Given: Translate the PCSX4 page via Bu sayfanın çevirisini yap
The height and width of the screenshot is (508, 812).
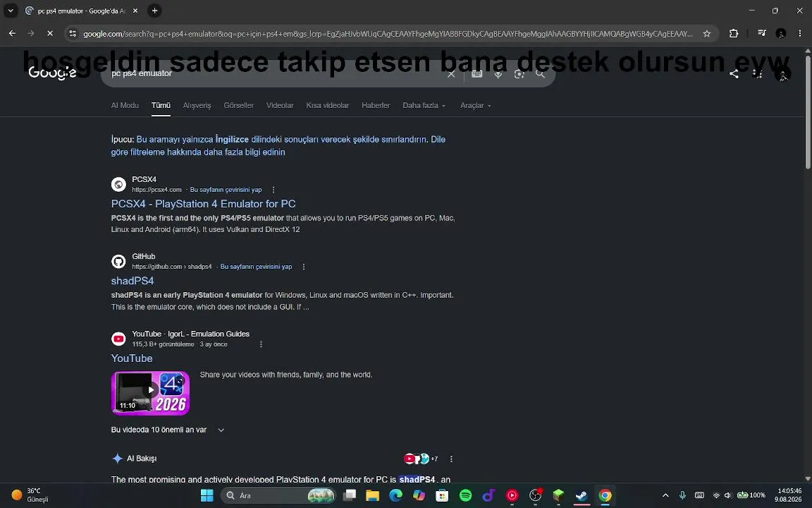Looking at the screenshot, I should 226,190.
